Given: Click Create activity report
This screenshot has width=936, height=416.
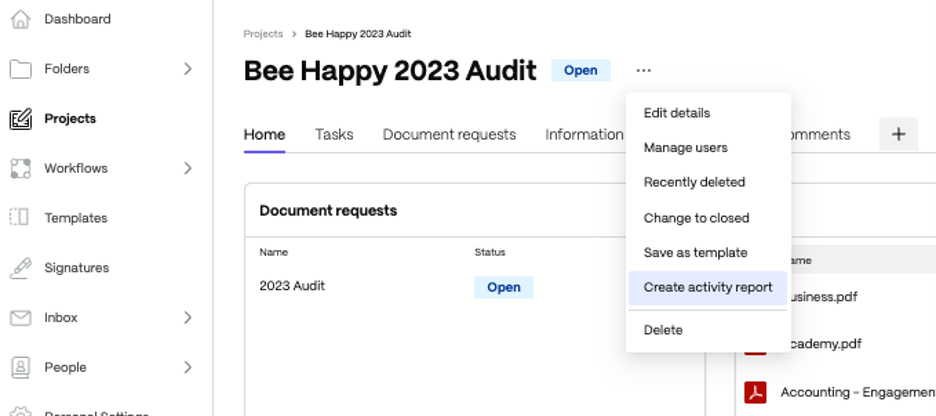Looking at the screenshot, I should pos(708,288).
